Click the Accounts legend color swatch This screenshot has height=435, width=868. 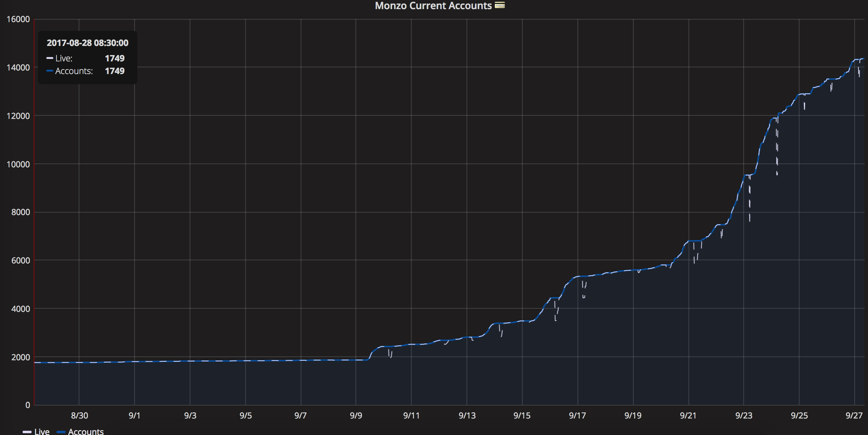(61, 432)
